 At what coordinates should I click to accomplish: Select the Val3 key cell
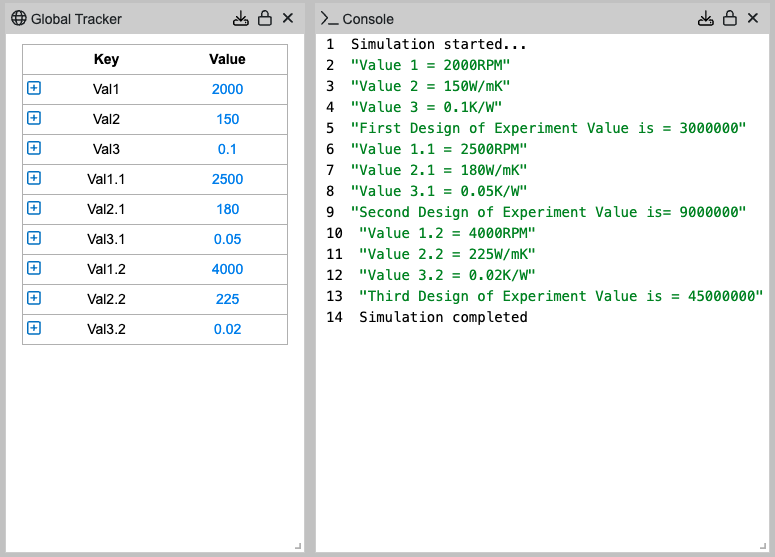coord(106,149)
